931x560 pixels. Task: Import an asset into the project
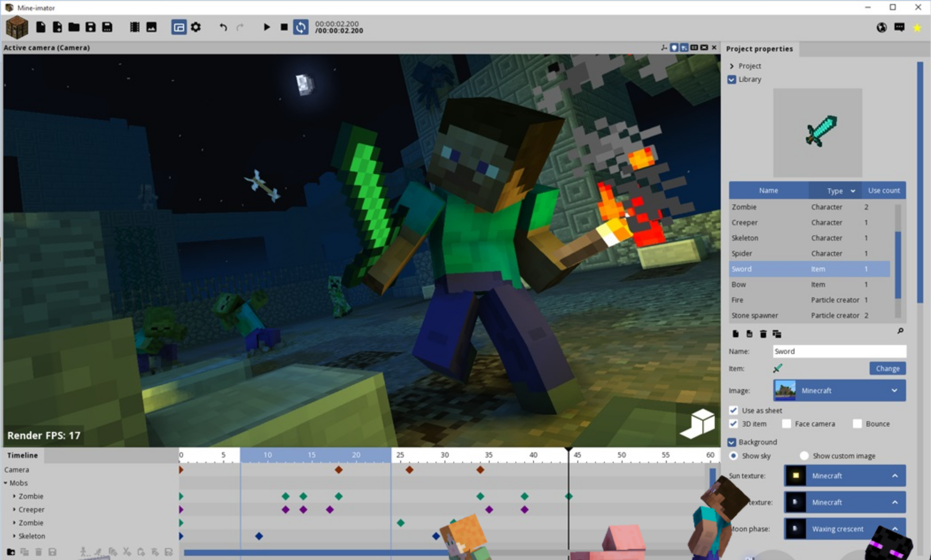(57, 27)
